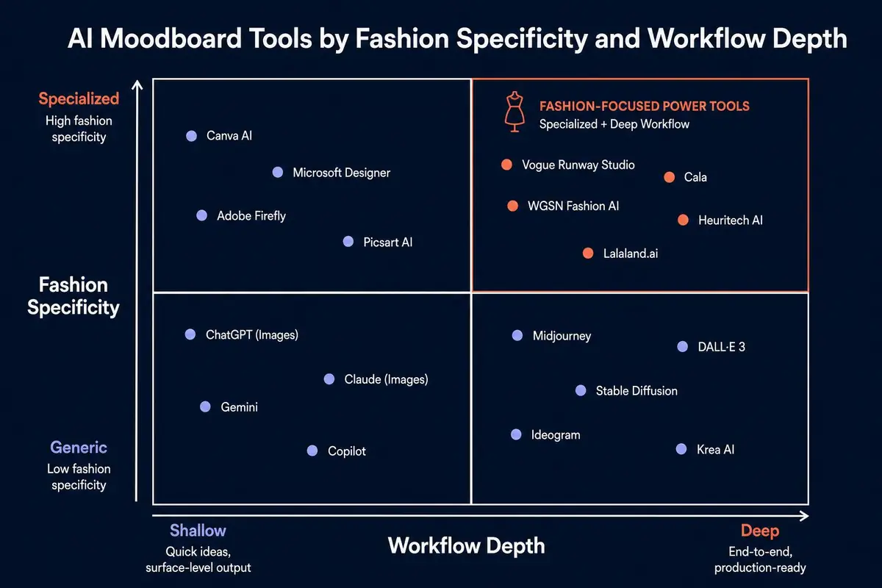Screen dimensions: 882x588
Task: Click the Specialized + Deep Workflow subtitle
Action: pos(614,124)
